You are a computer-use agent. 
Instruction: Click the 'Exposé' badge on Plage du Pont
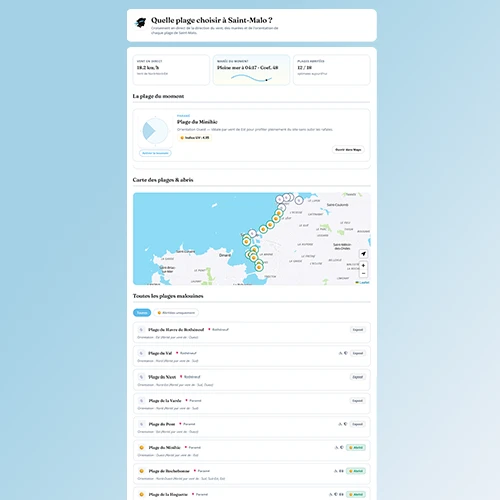pos(358,424)
